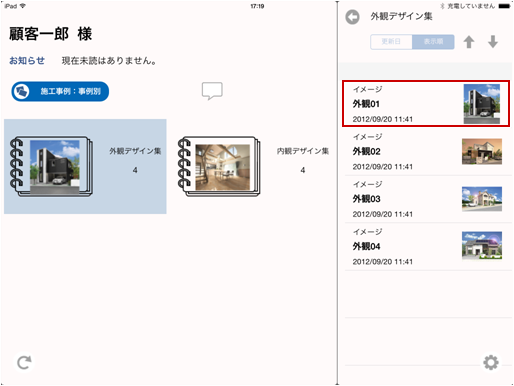Image resolution: width=514 pixels, height=386 pixels.
Task: Tap the 現在未読はありません notice text
Action: tap(109, 61)
